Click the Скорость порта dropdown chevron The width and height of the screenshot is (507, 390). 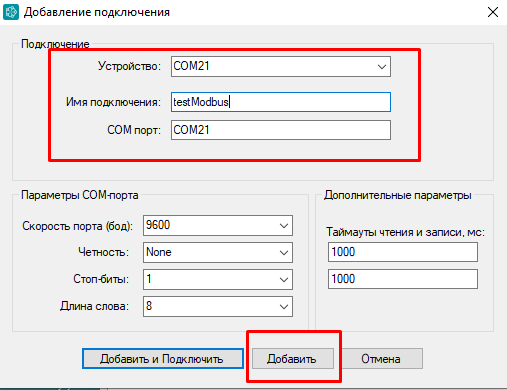(284, 226)
